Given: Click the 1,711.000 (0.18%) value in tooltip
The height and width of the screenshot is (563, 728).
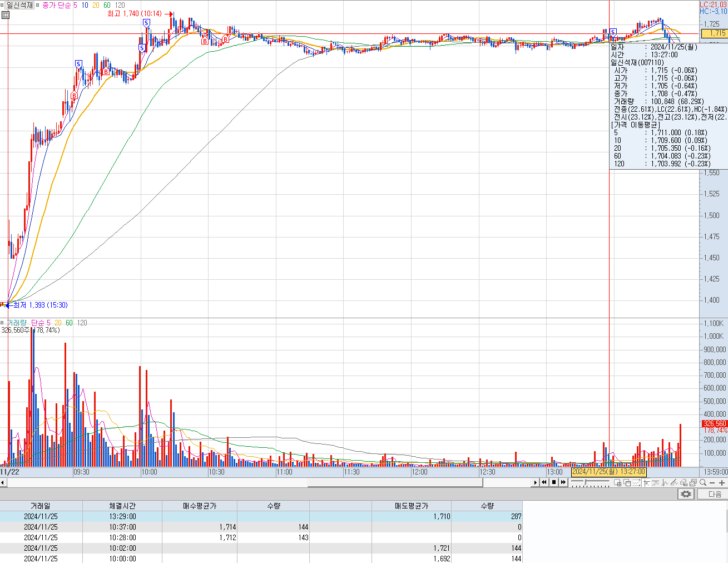Looking at the screenshot, I should [x=679, y=132].
